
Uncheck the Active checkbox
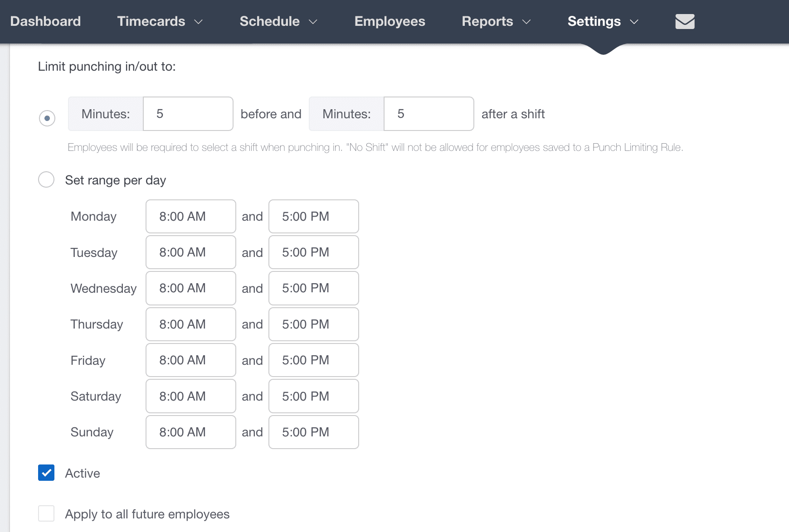(46, 473)
